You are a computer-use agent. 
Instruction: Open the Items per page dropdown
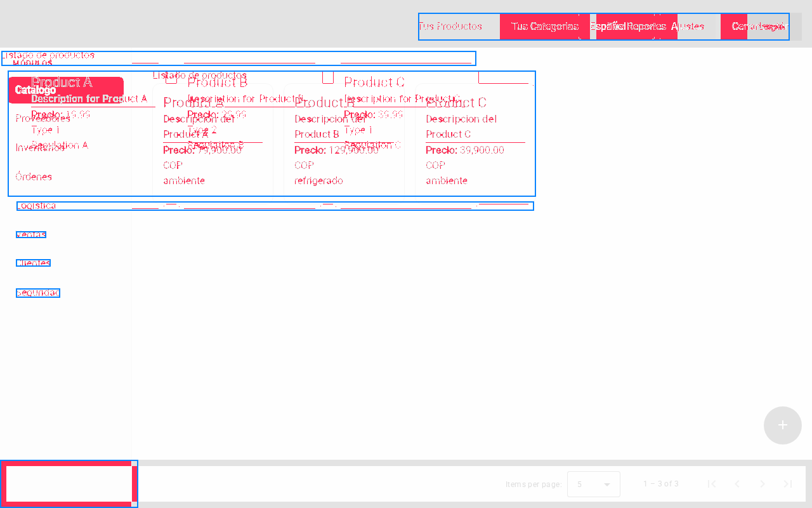coord(594,485)
